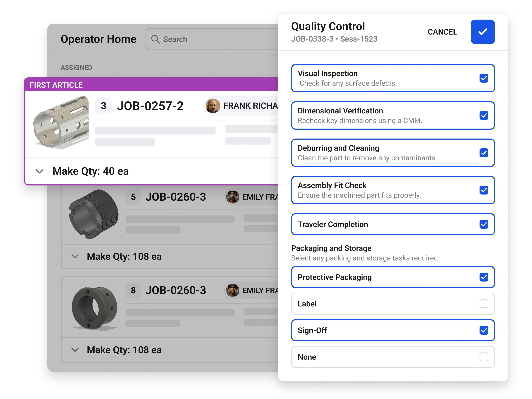This screenshot has width=532, height=399.
Task: Click the search magnifier icon
Action: 155,39
